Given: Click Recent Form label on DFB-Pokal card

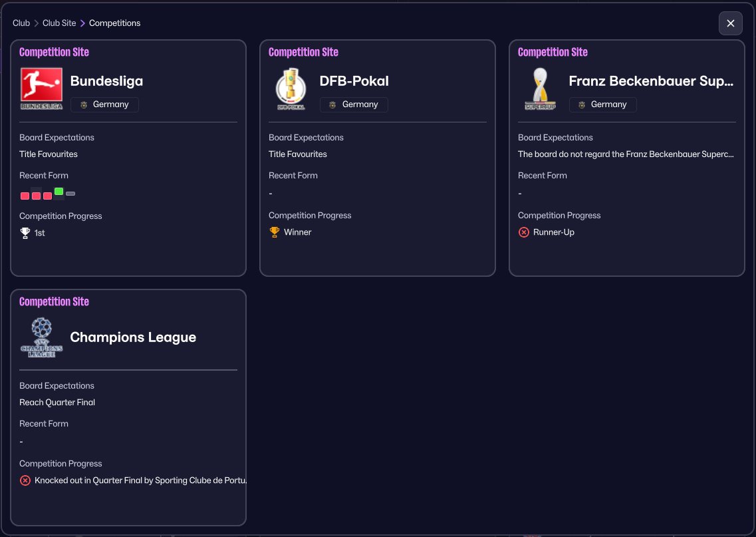Looking at the screenshot, I should point(293,176).
